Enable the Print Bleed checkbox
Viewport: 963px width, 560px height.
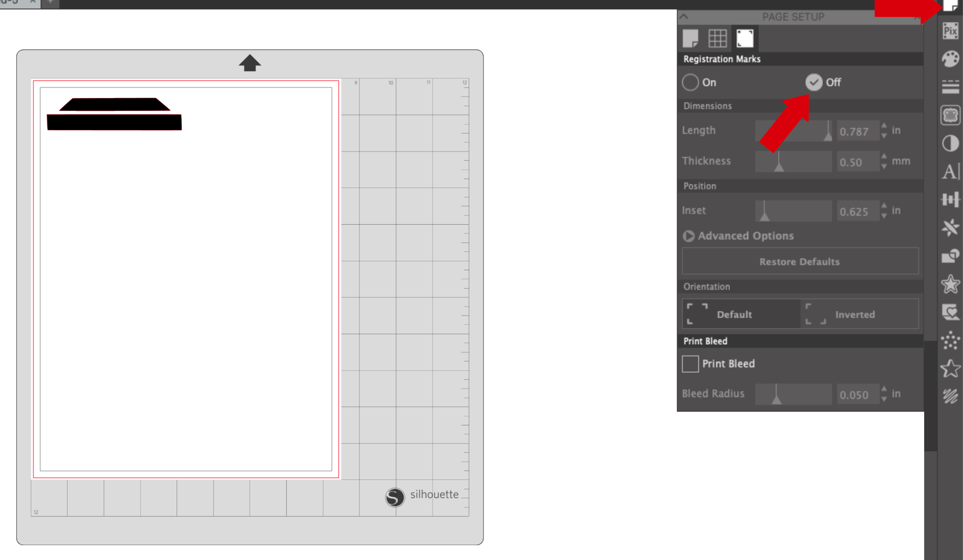690,364
